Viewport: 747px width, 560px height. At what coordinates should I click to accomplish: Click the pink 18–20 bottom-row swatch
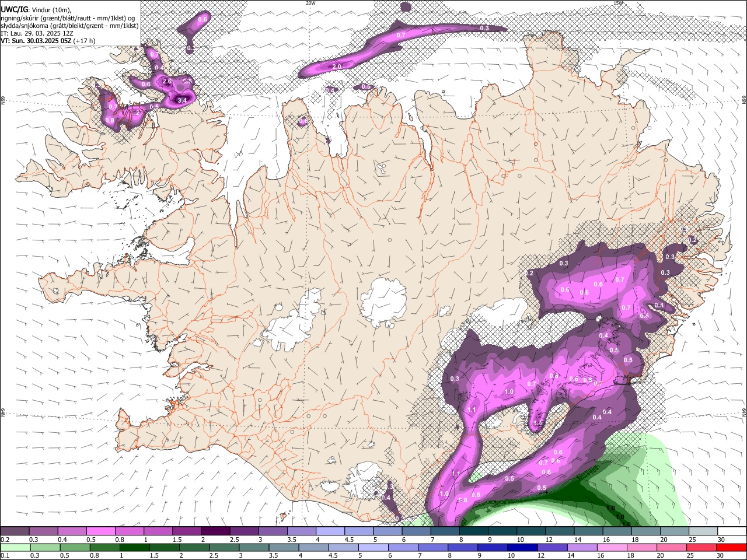pos(641,547)
